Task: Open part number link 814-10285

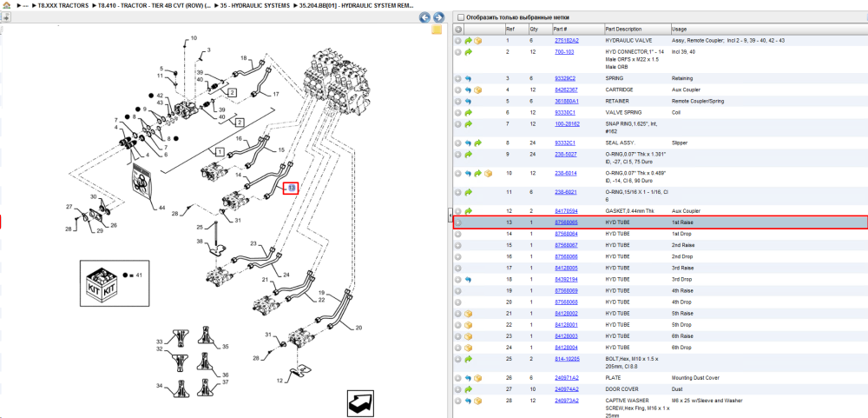Action: point(567,359)
